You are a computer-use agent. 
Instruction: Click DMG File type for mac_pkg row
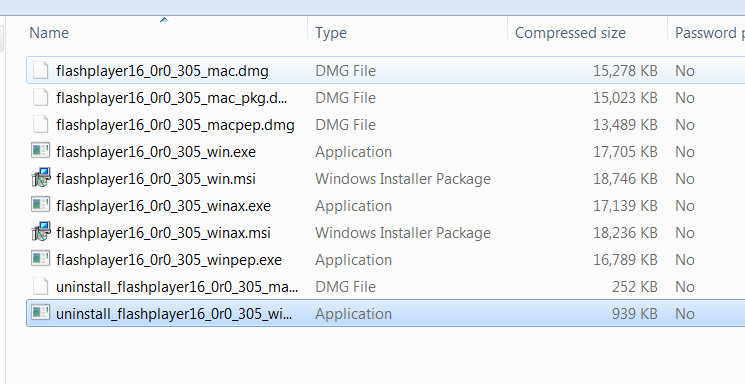[x=345, y=98]
